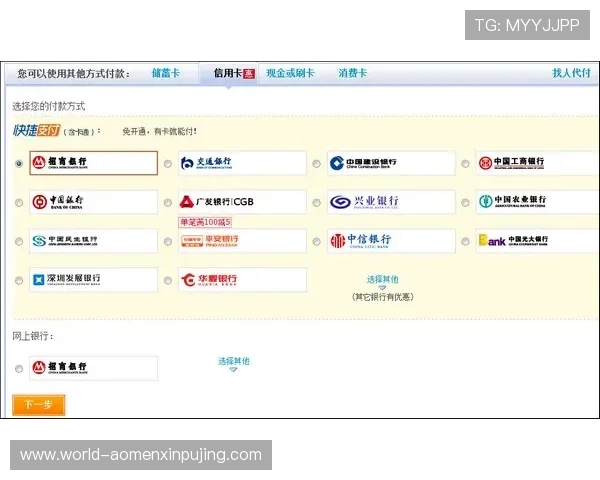Click the 中国农业银行 logo box
This screenshot has height=480, width=600.
pyautogui.click(x=538, y=202)
